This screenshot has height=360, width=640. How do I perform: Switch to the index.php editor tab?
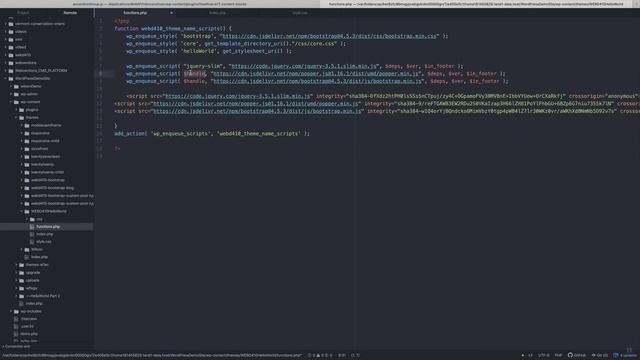click(218, 13)
